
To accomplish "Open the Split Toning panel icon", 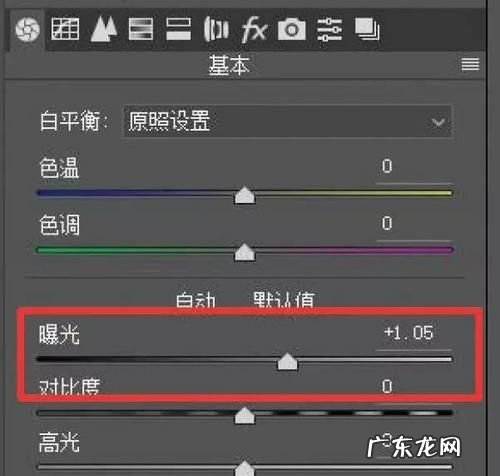I will click(x=178, y=29).
